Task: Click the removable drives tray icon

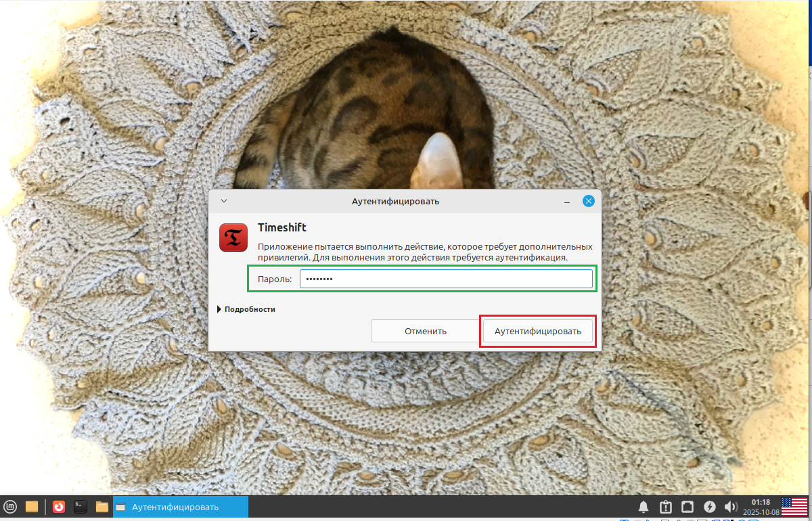Action: [687, 506]
